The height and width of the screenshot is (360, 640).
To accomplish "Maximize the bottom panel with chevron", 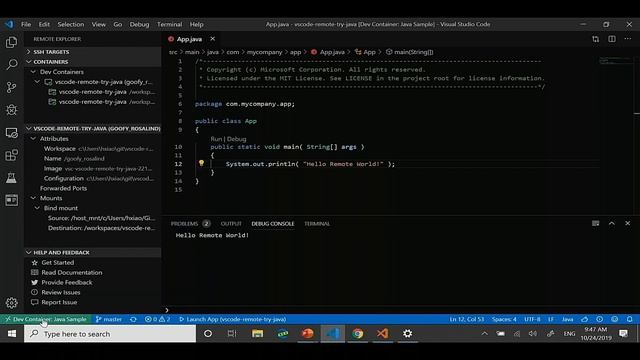I will 611,223.
